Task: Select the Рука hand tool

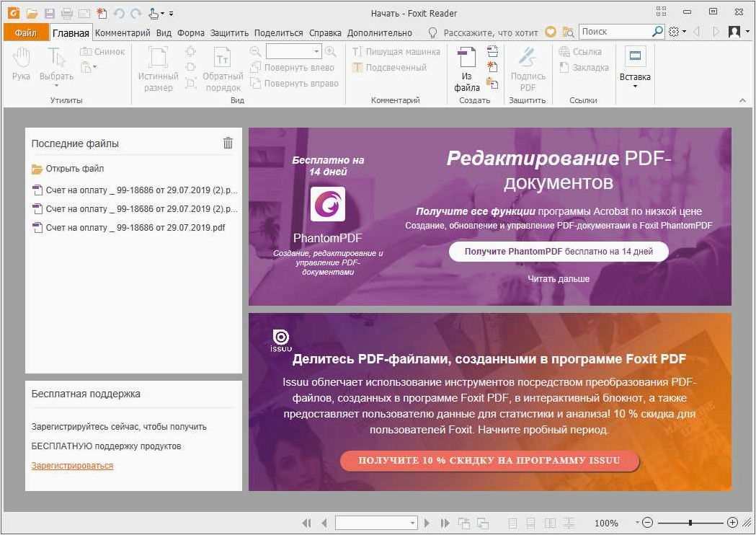Action: pos(21,63)
